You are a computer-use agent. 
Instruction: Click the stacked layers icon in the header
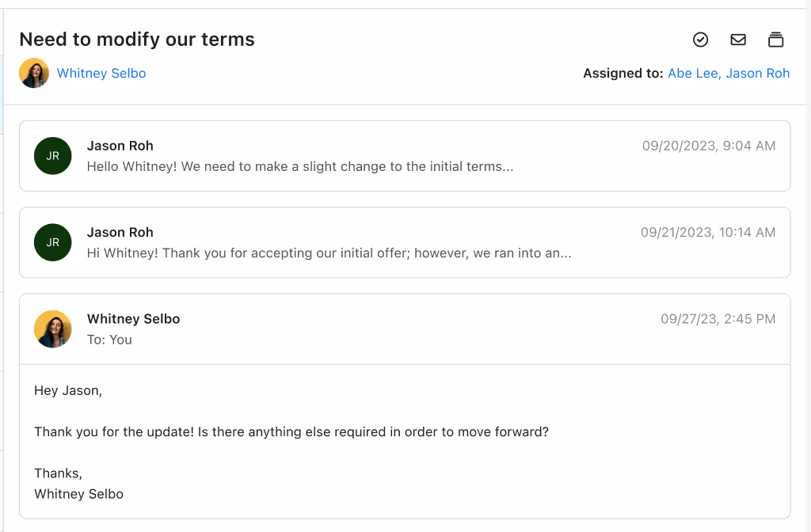point(775,40)
